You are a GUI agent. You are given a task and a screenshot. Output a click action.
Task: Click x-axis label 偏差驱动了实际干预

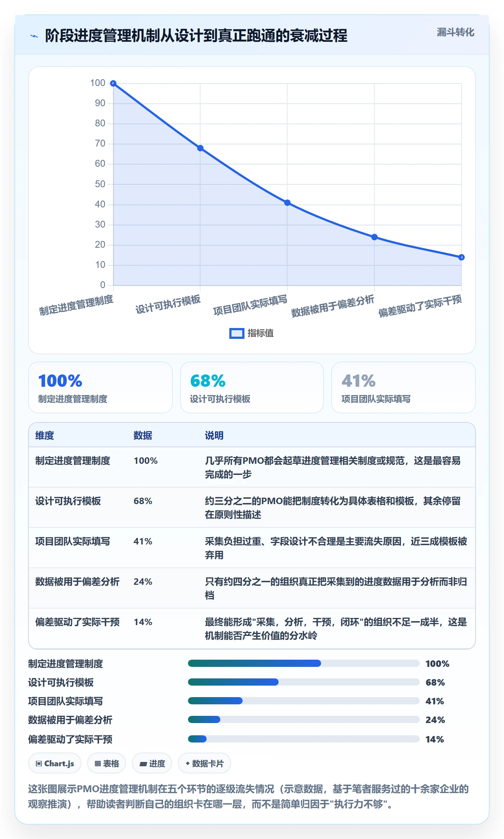click(x=420, y=306)
